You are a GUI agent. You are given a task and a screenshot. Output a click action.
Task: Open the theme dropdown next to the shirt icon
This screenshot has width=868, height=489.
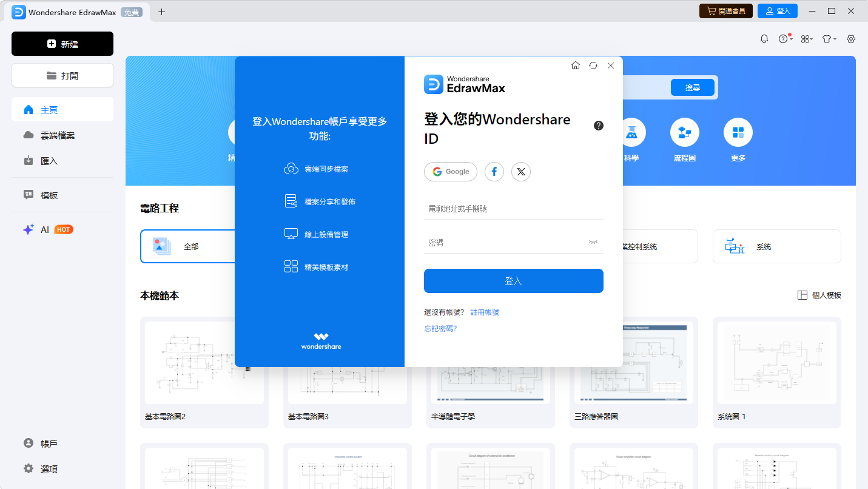828,38
